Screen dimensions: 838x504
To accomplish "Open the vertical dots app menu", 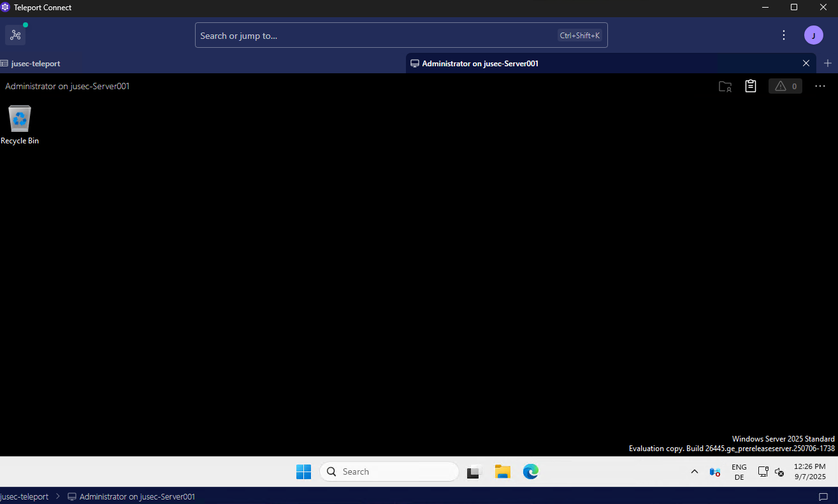I will pos(784,35).
